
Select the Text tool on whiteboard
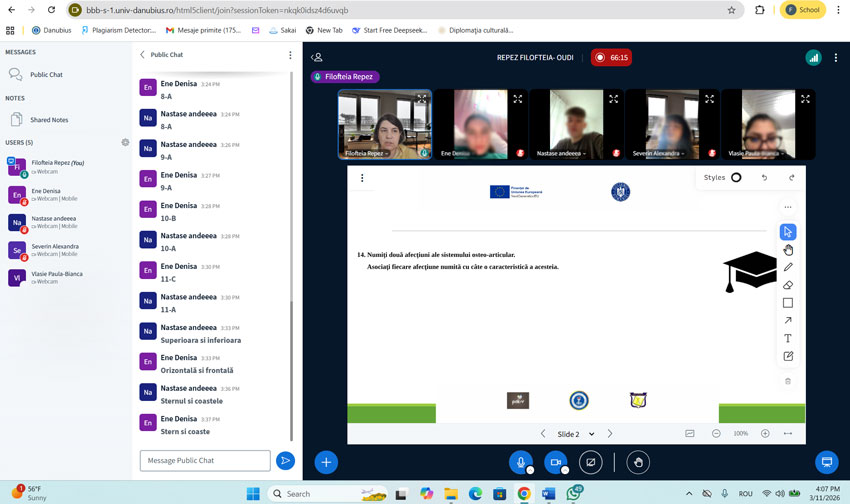[x=788, y=339]
